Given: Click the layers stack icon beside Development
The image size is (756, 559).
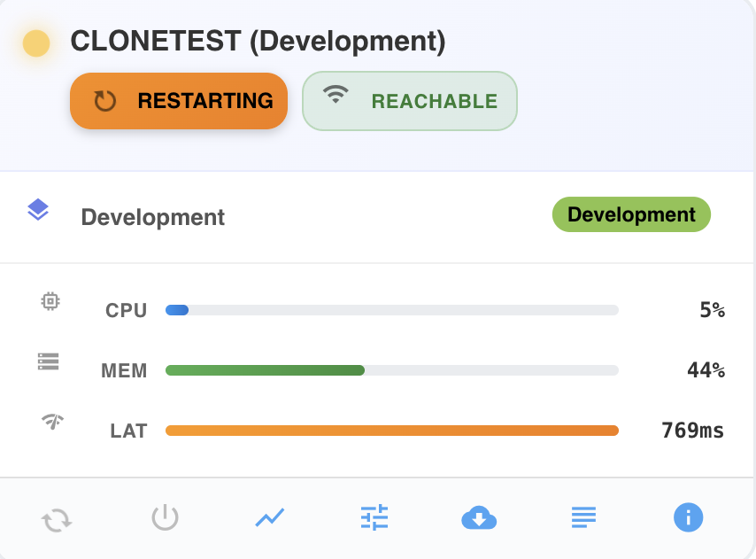Looking at the screenshot, I should pos(38,210).
